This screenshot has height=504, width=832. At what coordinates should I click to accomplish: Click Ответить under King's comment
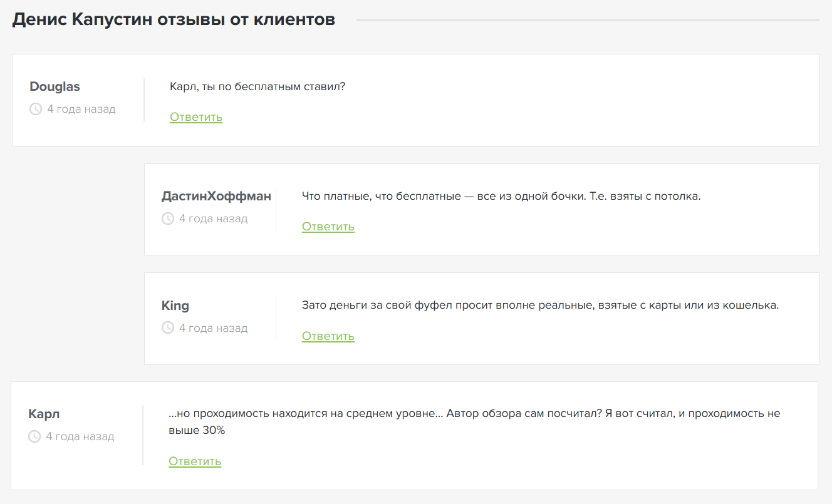[x=328, y=336]
